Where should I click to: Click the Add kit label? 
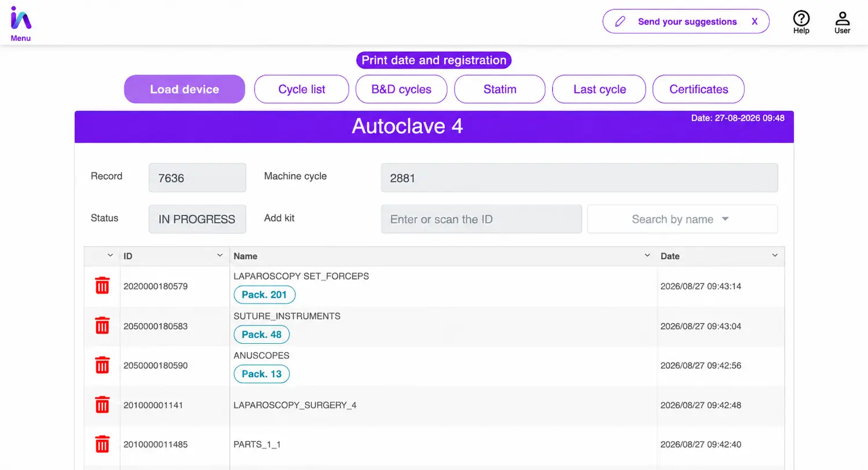point(279,218)
